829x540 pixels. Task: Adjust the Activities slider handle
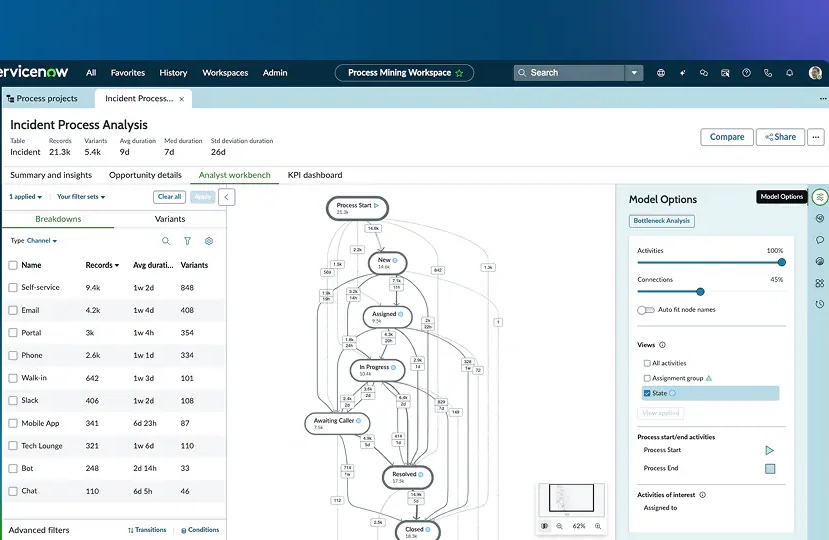coord(781,262)
